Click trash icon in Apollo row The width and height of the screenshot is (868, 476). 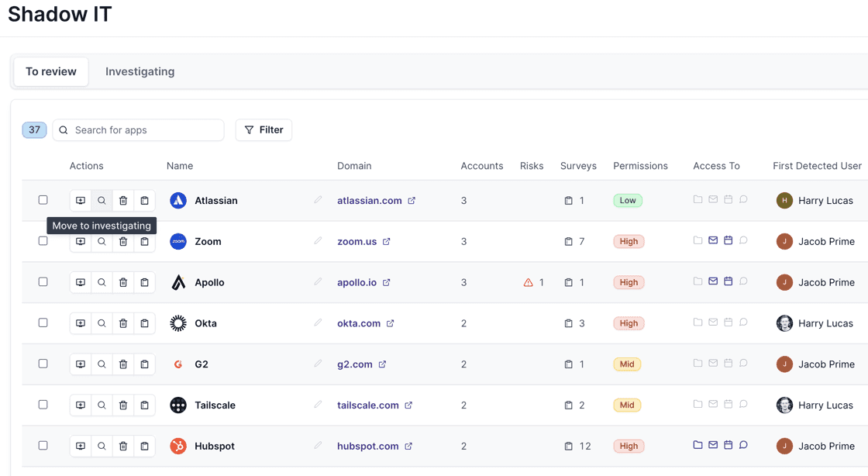tap(123, 282)
